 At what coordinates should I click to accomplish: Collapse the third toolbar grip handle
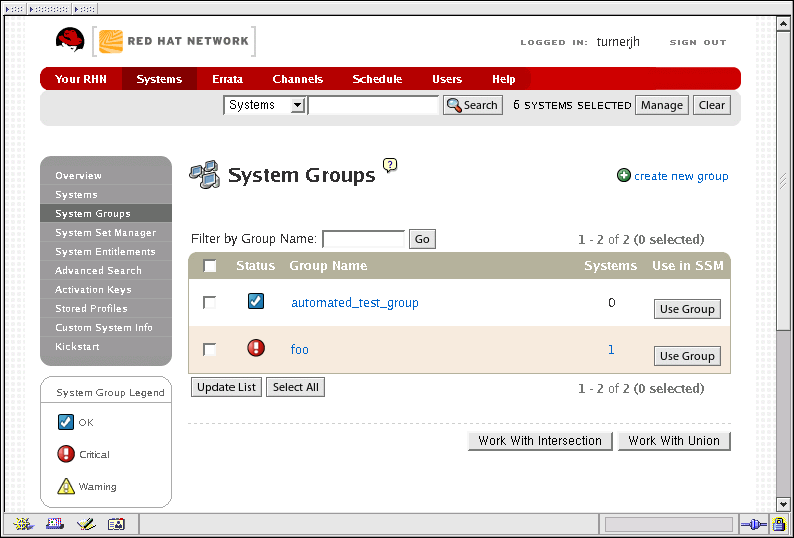85,9
